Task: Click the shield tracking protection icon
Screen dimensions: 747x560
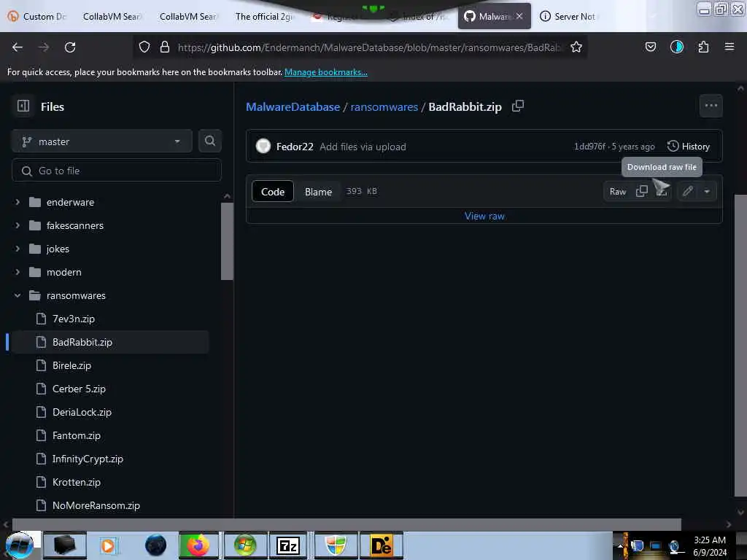Action: coord(144,47)
